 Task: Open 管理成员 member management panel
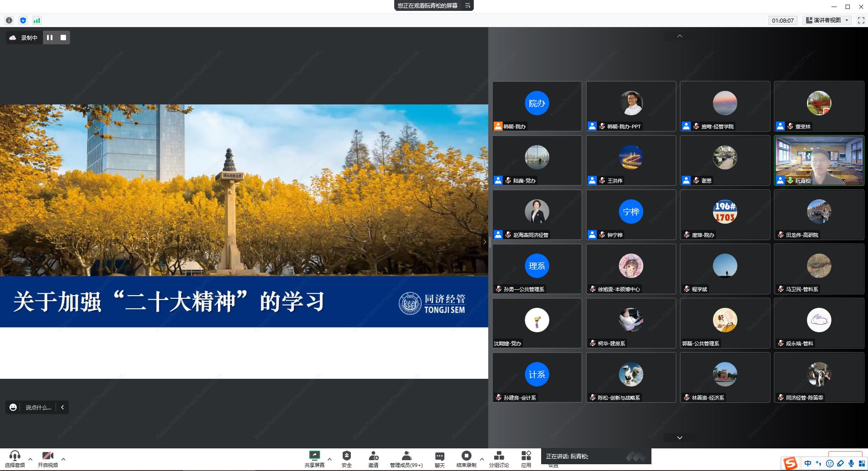(x=406, y=459)
